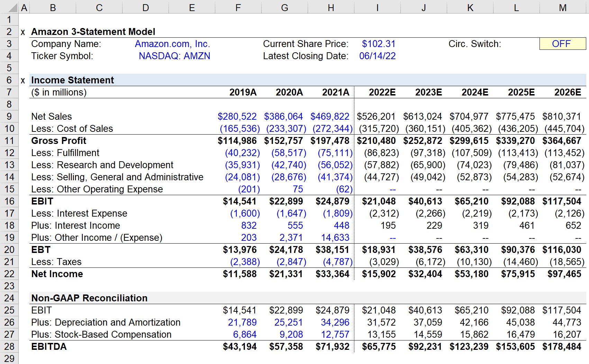Click the Net Income row label
Screen dimensions: 589x364
(x=57, y=274)
